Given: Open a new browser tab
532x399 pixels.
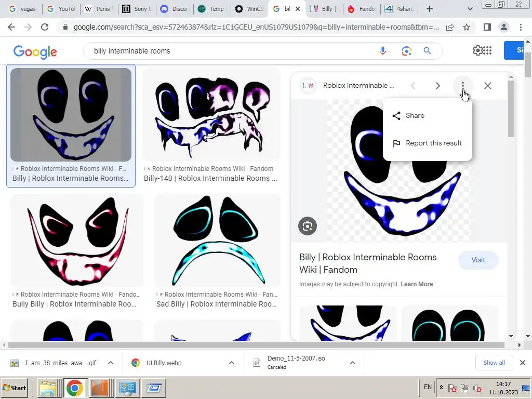Looking at the screenshot, I should tap(430, 9).
